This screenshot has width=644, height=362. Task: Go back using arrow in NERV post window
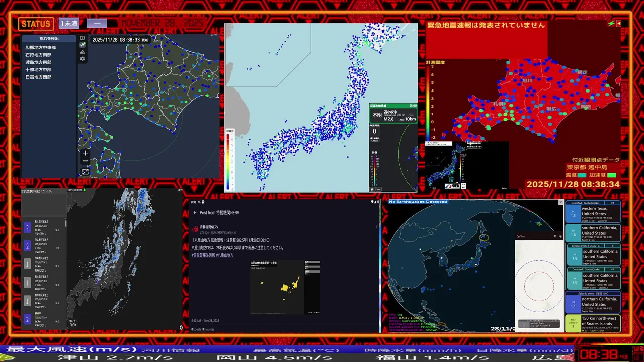click(195, 213)
